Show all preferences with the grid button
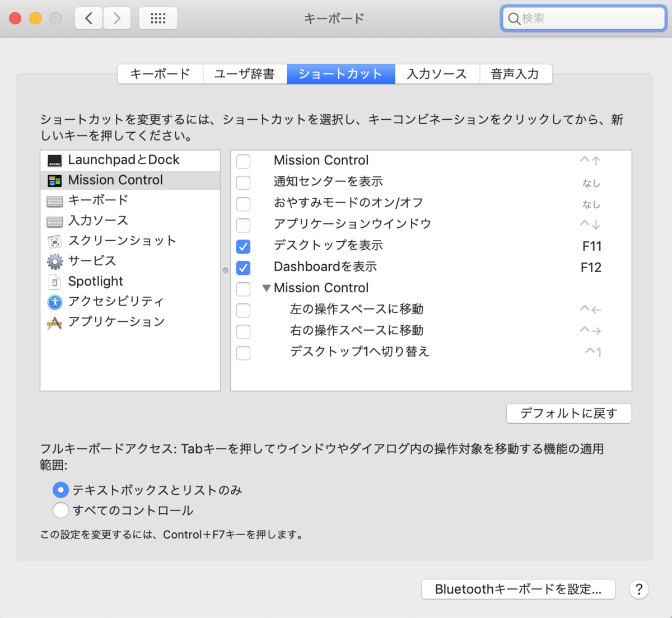Viewport: 672px width, 618px height. click(x=158, y=18)
